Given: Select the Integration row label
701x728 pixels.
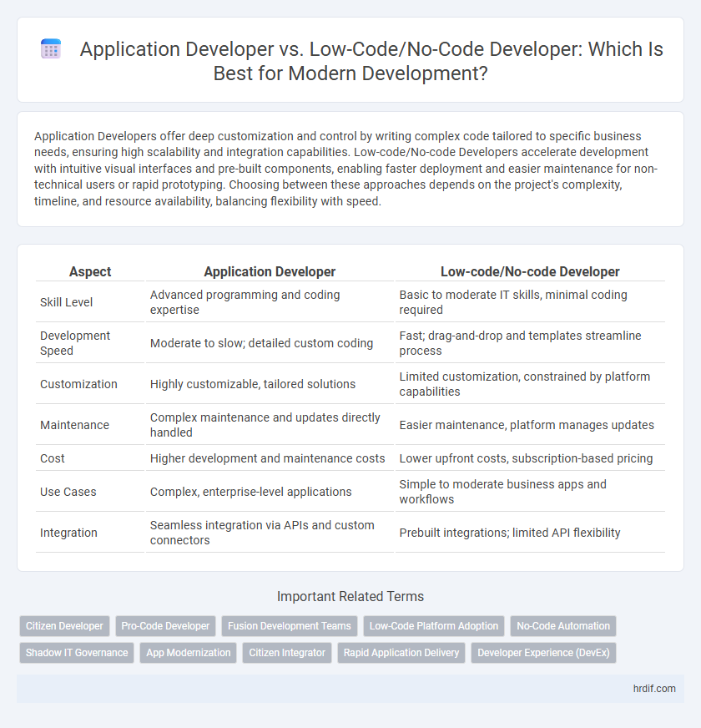Looking at the screenshot, I should tap(68, 533).
